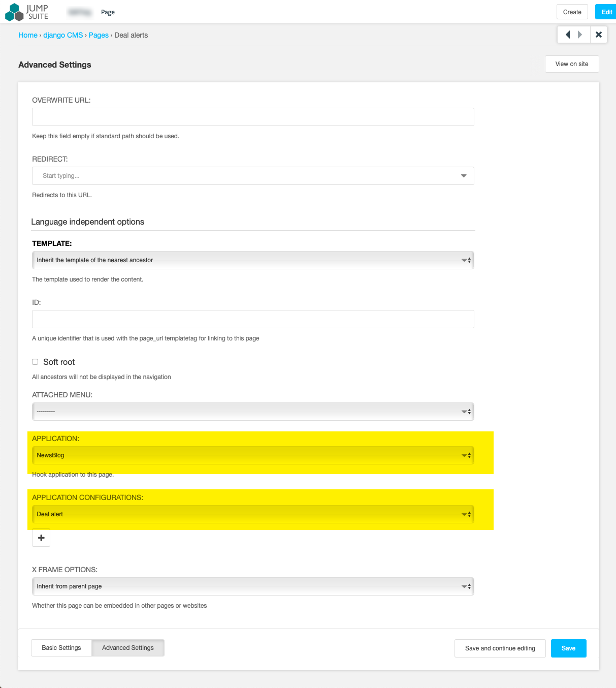Add new application configuration with plus icon
Viewport: 616px width, 688px height.
[41, 538]
